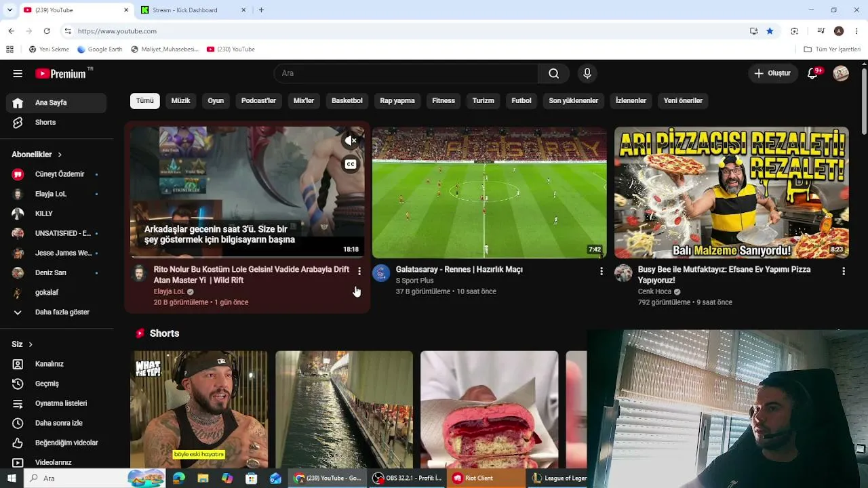Start voice search with microphone
This screenshot has height=488, width=868.
click(587, 73)
